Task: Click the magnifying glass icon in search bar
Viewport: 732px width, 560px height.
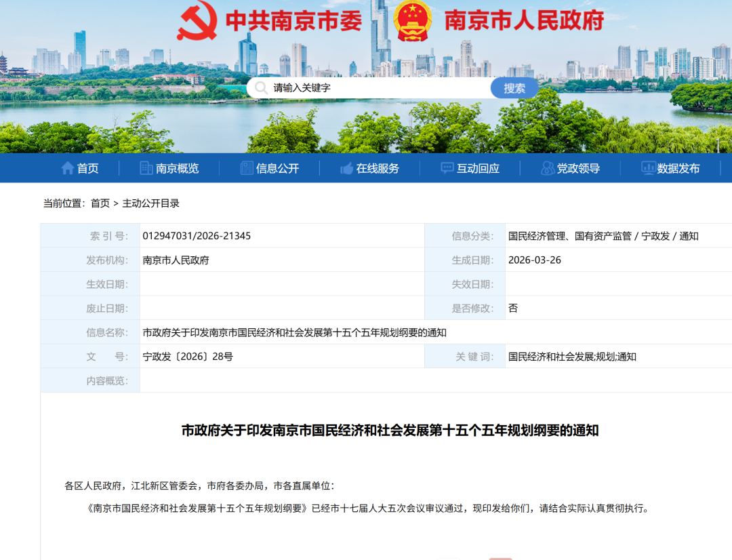Action: (x=262, y=87)
